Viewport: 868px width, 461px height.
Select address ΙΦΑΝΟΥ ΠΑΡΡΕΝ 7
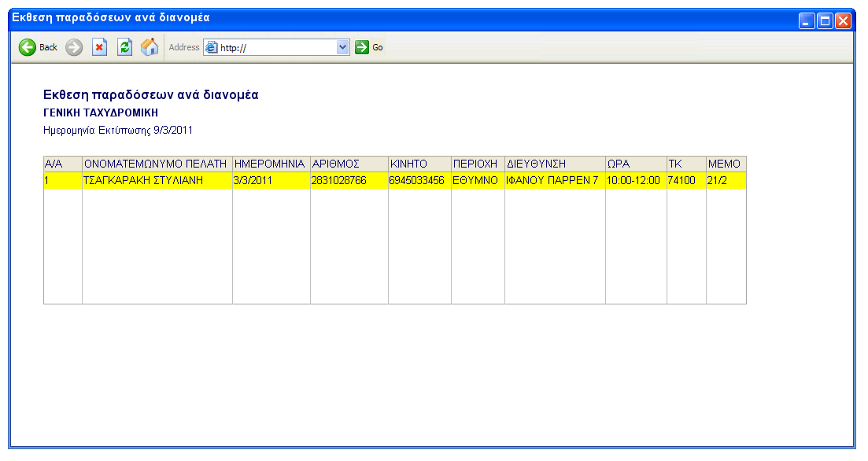[x=556, y=180]
